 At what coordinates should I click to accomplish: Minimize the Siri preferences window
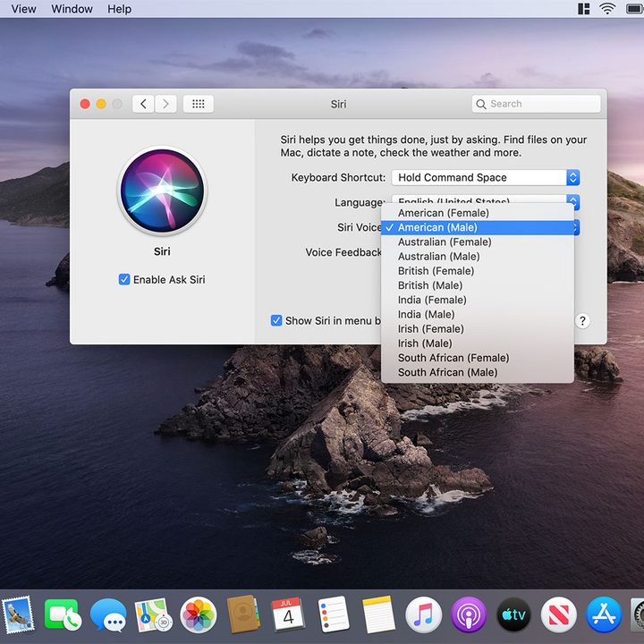[x=101, y=104]
